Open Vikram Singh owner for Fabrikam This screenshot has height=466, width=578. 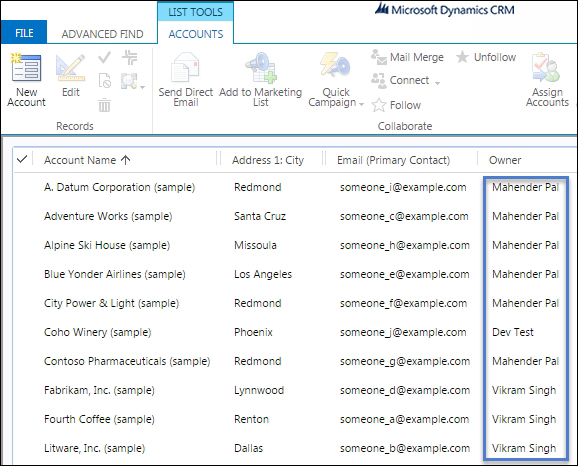pos(524,390)
